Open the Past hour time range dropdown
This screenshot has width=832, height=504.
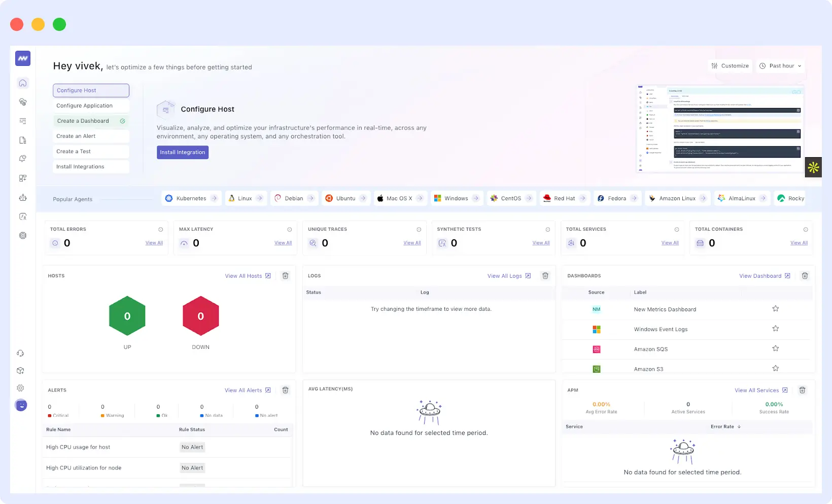781,66
